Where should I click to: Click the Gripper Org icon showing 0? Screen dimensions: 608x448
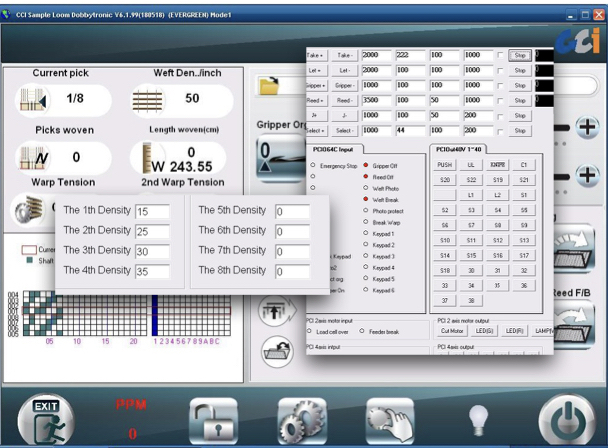coord(280,158)
